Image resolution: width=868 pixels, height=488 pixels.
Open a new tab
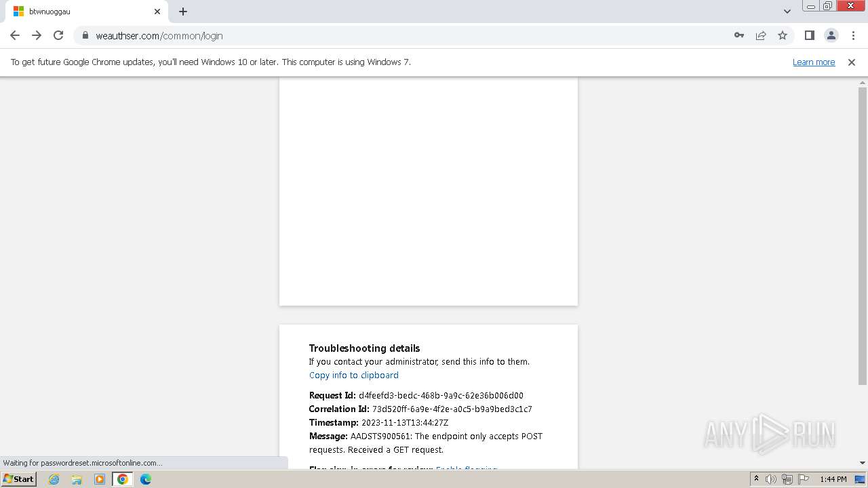tap(183, 12)
